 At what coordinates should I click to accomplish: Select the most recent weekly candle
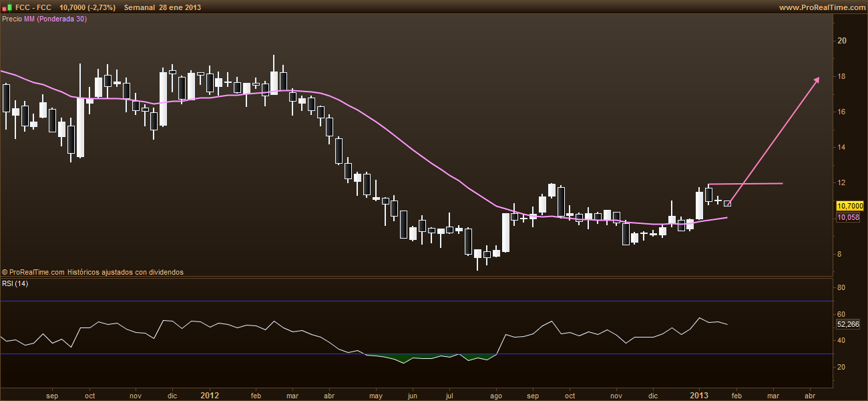728,203
